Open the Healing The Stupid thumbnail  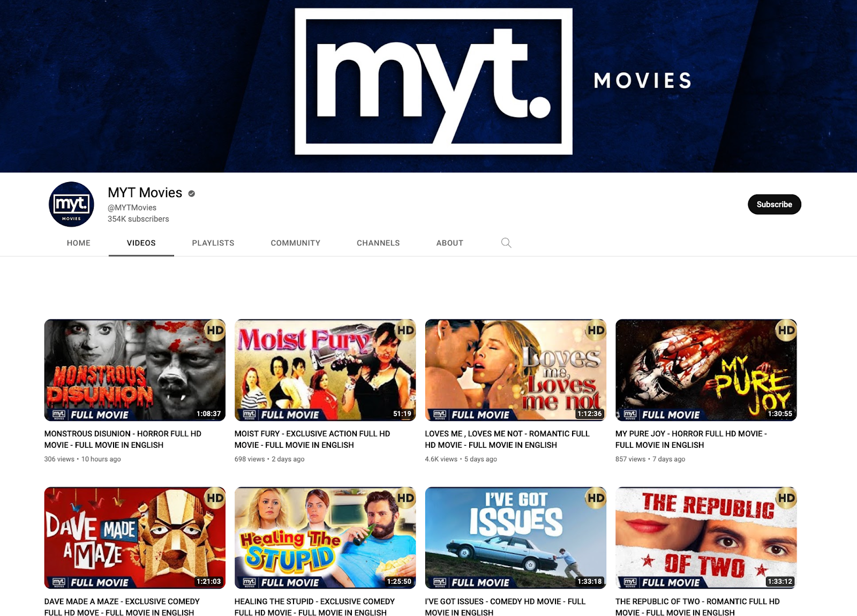point(325,538)
